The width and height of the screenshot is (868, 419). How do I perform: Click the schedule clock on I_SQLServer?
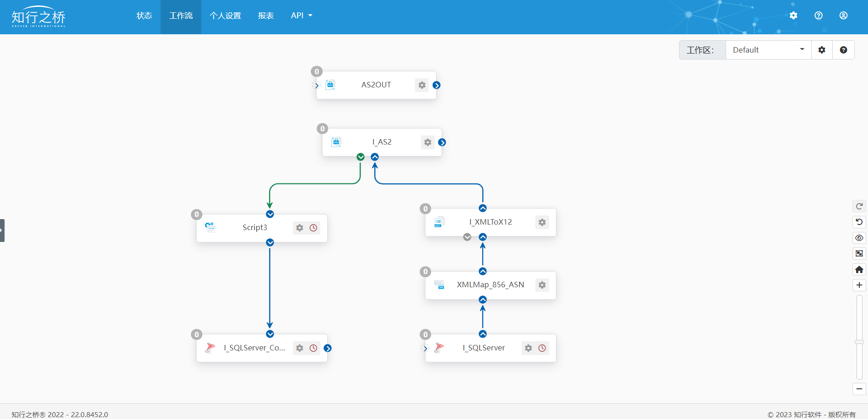tap(542, 348)
